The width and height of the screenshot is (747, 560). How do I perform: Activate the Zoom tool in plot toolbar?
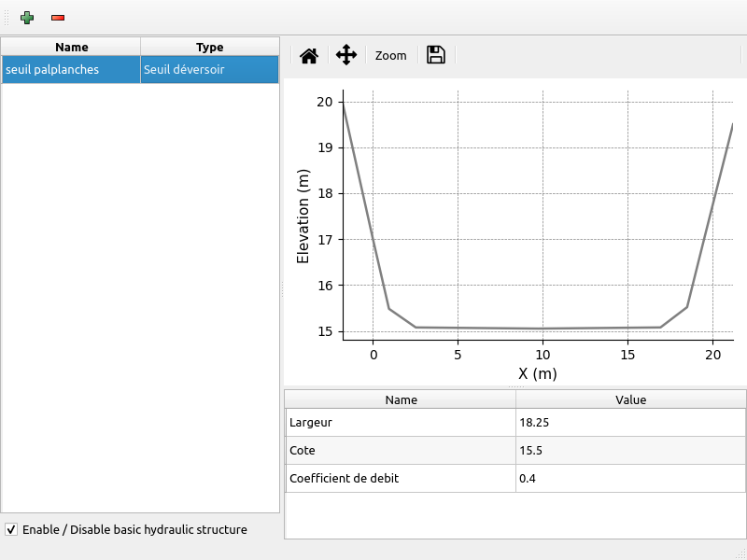pos(391,55)
